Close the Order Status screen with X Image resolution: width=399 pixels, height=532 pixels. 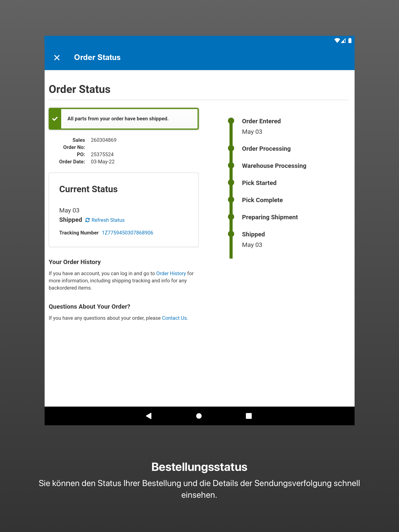pyautogui.click(x=57, y=58)
